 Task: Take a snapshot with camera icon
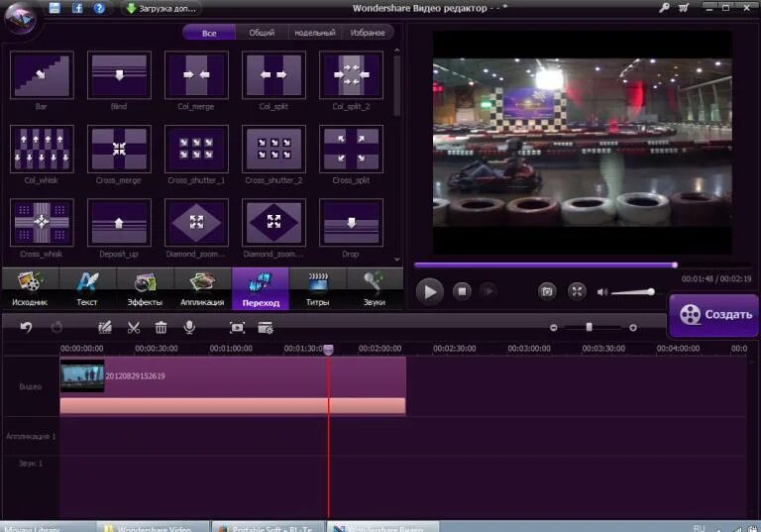(547, 291)
